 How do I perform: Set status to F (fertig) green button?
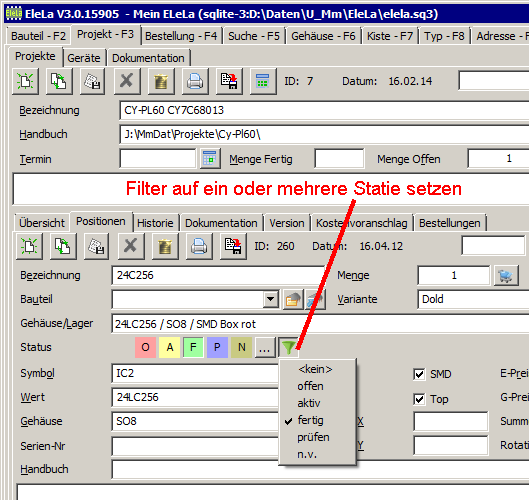click(193, 347)
